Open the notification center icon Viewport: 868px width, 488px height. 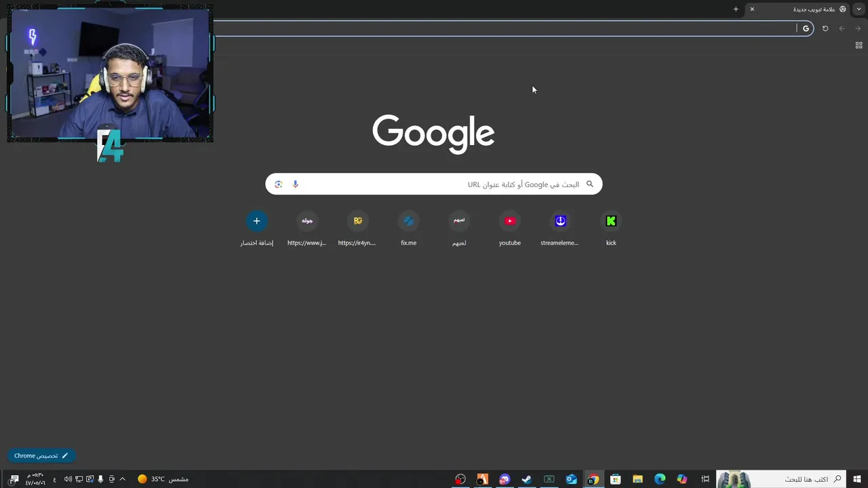(x=14, y=479)
